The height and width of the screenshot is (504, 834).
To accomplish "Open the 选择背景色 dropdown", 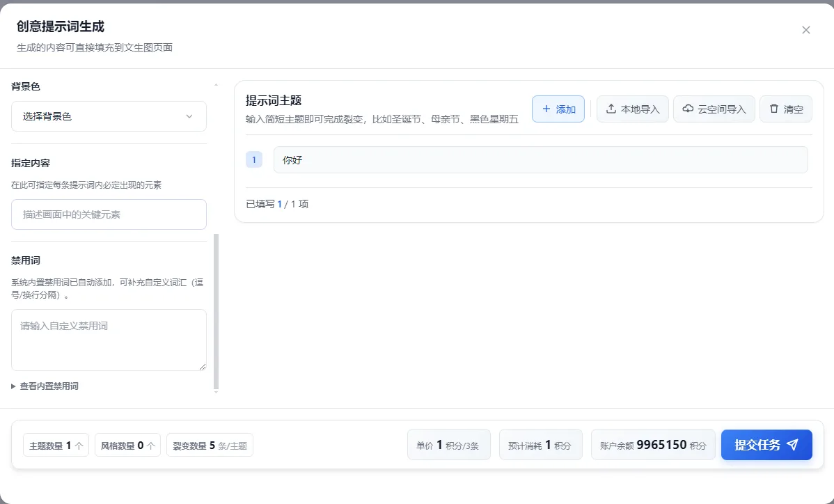I will click(x=109, y=116).
